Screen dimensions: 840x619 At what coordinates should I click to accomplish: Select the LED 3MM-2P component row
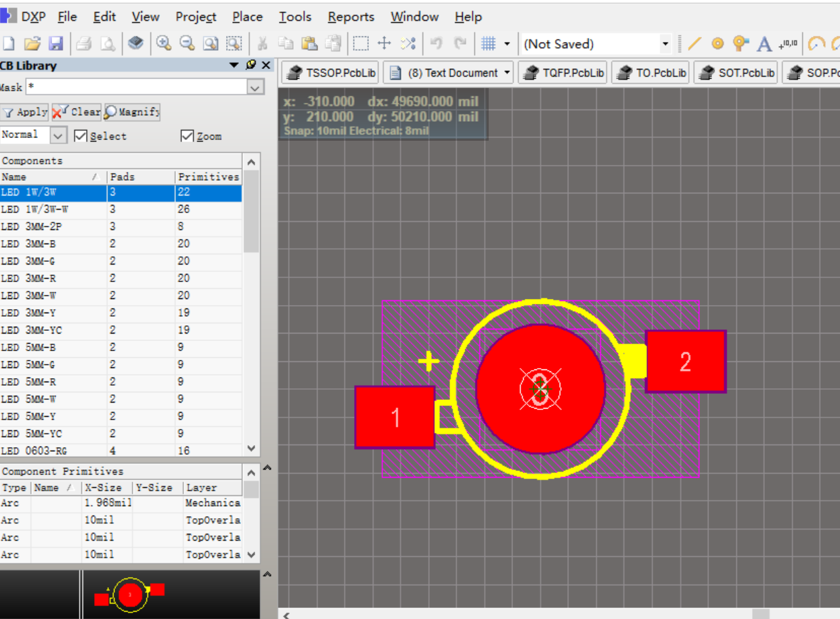121,227
